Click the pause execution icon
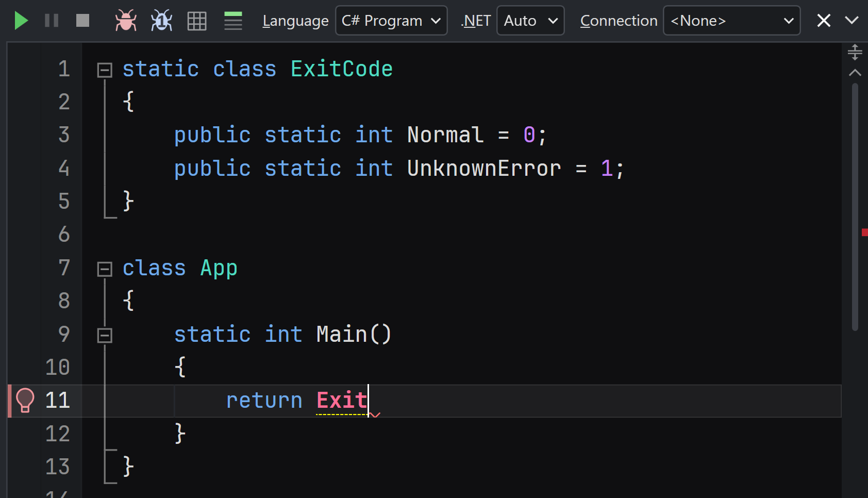The width and height of the screenshot is (868, 498). pos(52,21)
